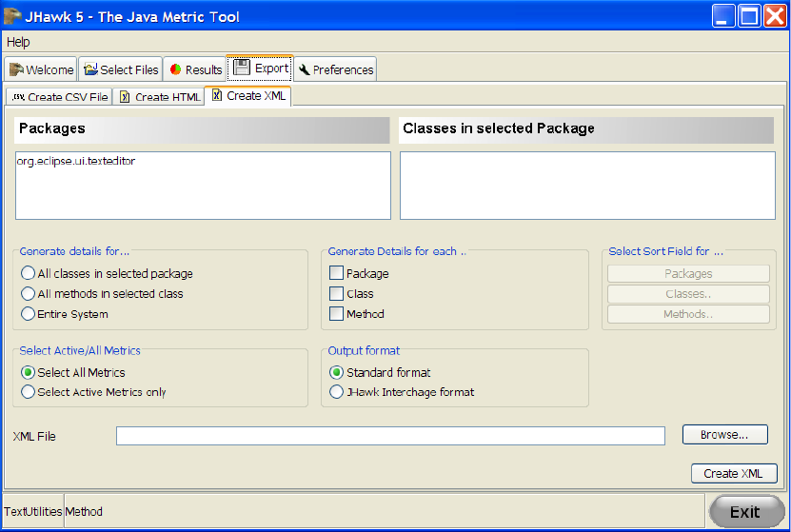Select the Entire System option
The image size is (791, 532).
(65, 314)
